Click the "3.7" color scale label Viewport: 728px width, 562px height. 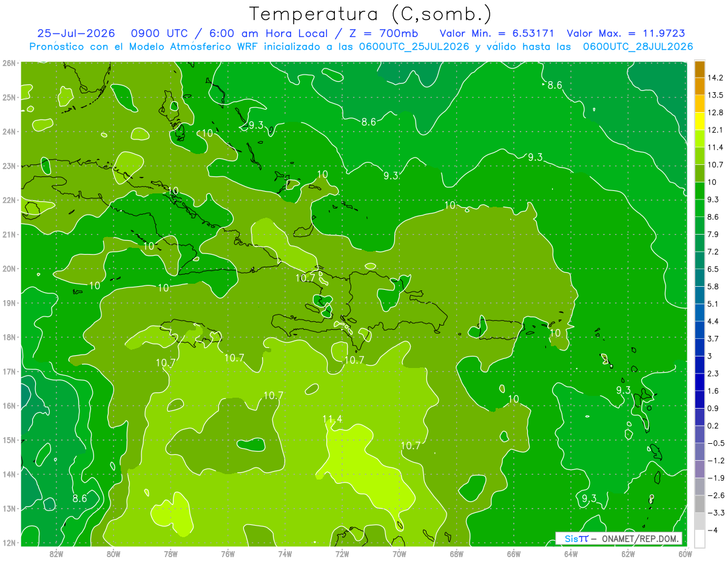(x=713, y=338)
